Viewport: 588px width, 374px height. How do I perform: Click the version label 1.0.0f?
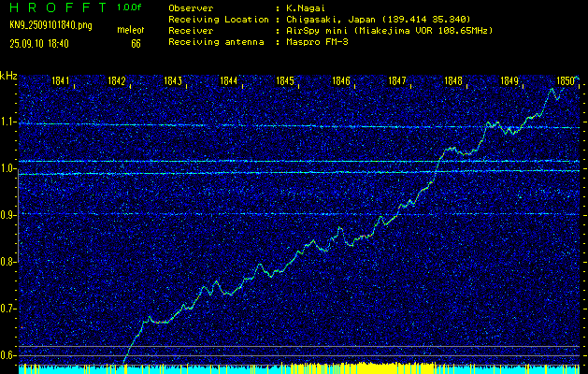(129, 7)
